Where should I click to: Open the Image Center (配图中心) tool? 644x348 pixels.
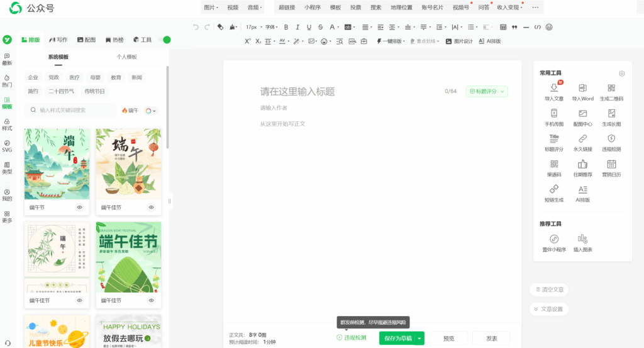pos(583,117)
